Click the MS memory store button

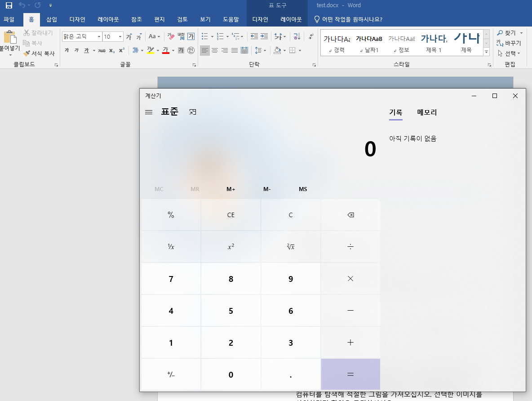click(303, 189)
